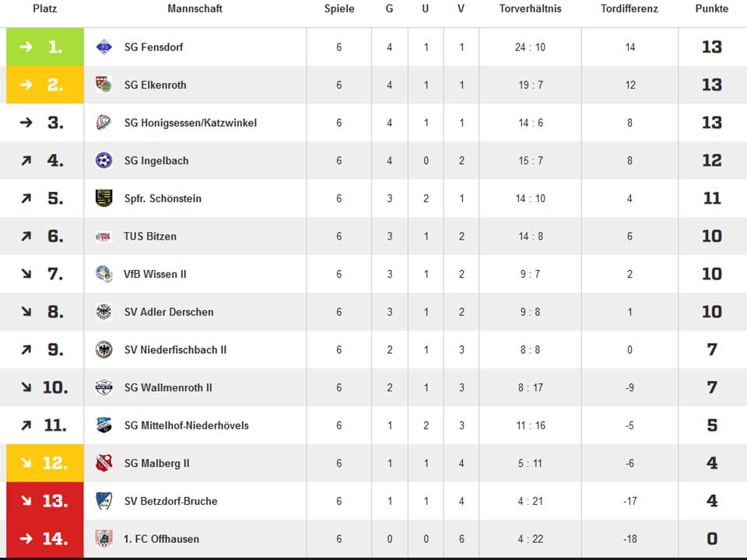Screen dimensions: 747x560
Task: Click the VfB Wissen II club crest
Action: click(x=103, y=274)
